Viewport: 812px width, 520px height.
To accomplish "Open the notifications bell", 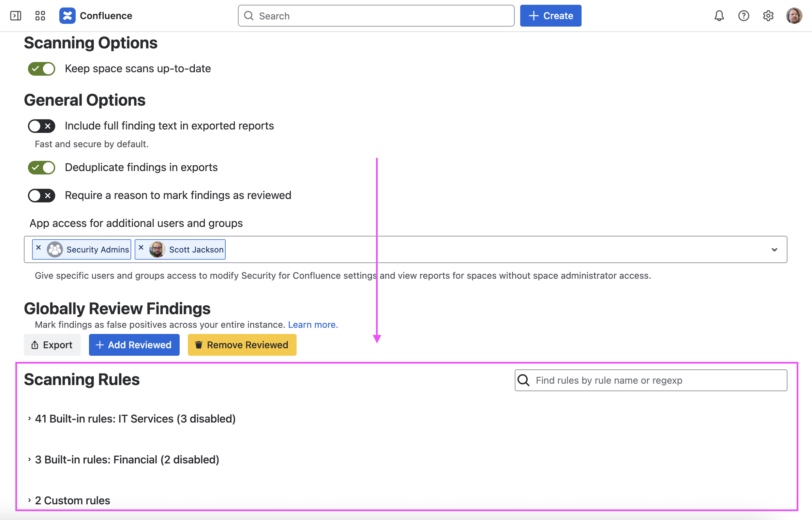I will 719,16.
